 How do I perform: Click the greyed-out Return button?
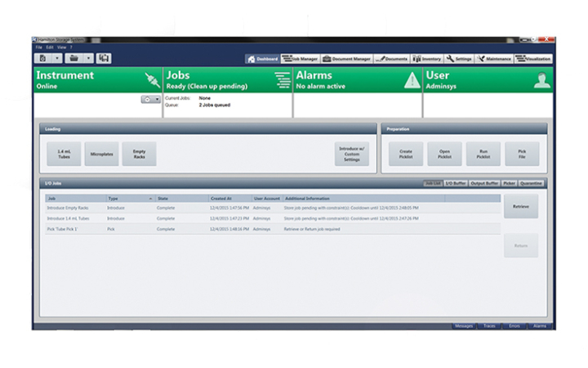pyautogui.click(x=521, y=245)
